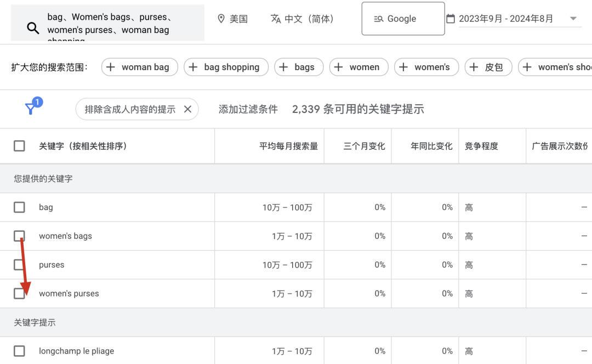Check the box for purses
Image resolution: width=592 pixels, height=364 pixels.
point(19,265)
